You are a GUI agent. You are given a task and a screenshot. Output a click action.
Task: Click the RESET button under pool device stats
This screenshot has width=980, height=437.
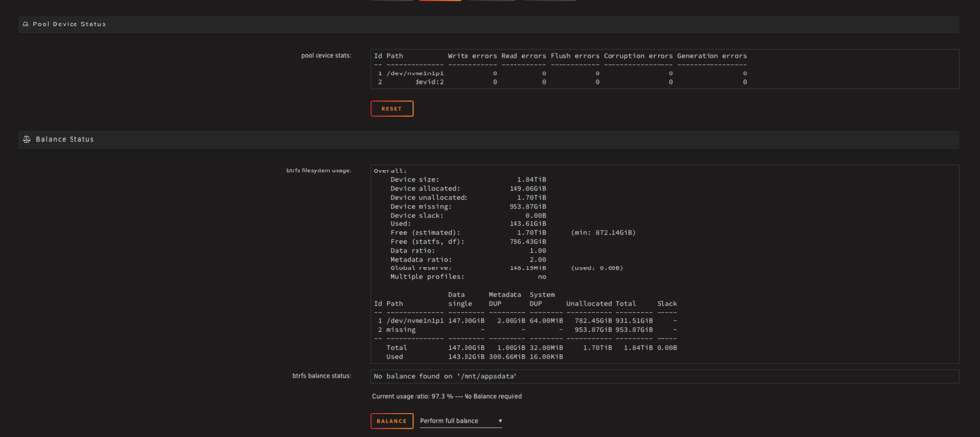click(392, 109)
